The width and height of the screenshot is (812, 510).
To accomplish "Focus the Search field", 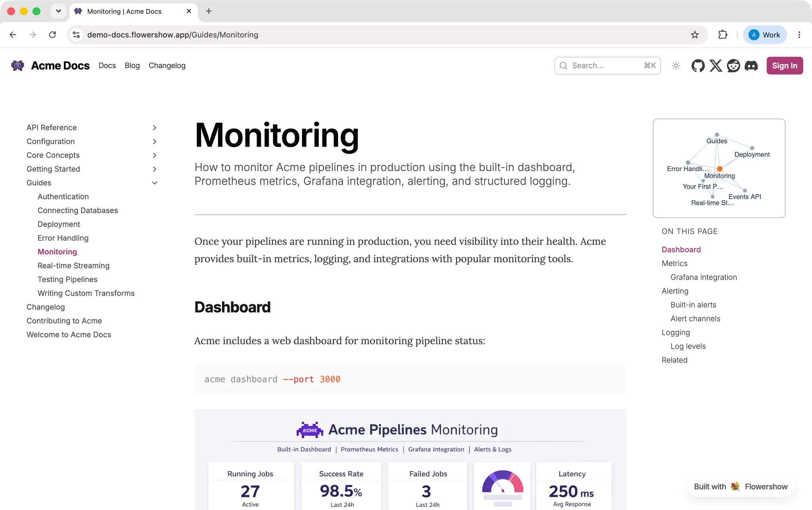I will tap(607, 66).
